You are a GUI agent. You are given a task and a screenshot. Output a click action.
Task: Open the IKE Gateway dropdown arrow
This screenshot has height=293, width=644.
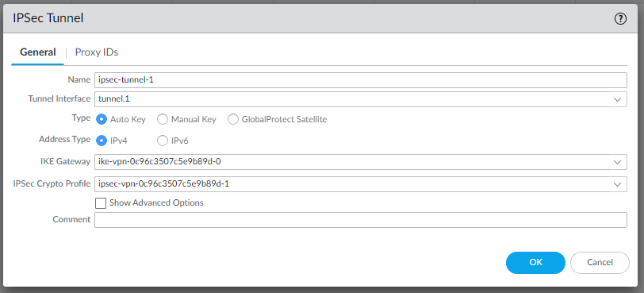click(x=617, y=162)
